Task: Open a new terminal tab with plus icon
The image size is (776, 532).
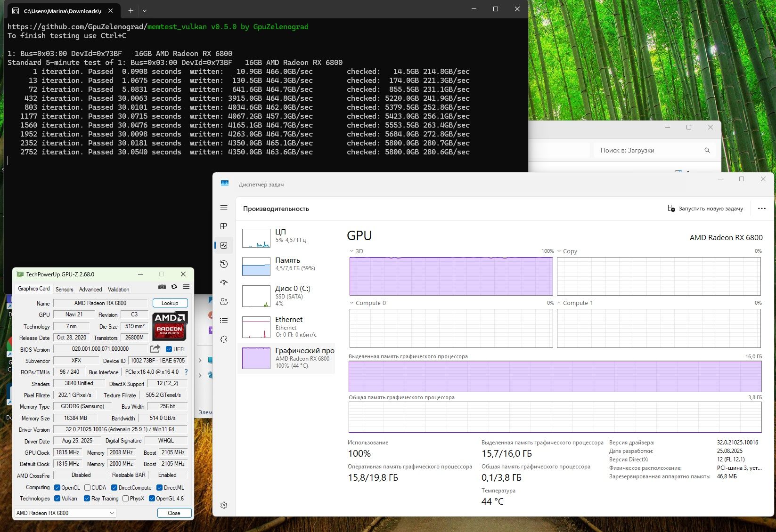Action: tap(131, 10)
